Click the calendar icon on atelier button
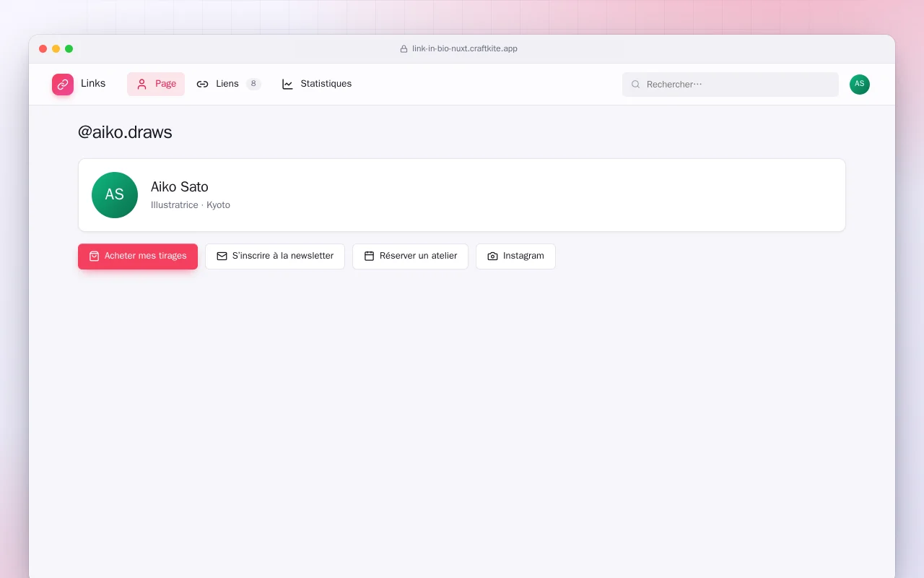The height and width of the screenshot is (578, 924). (x=369, y=256)
